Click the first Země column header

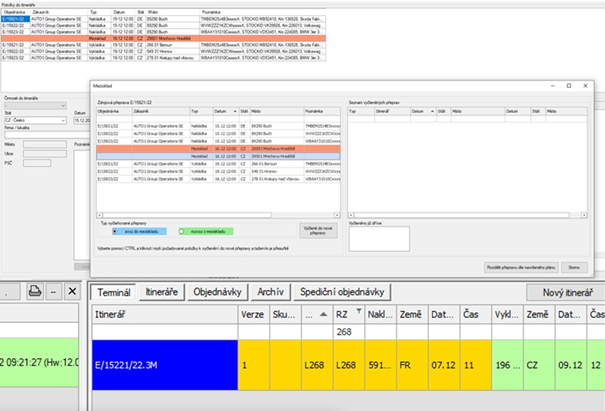click(412, 315)
